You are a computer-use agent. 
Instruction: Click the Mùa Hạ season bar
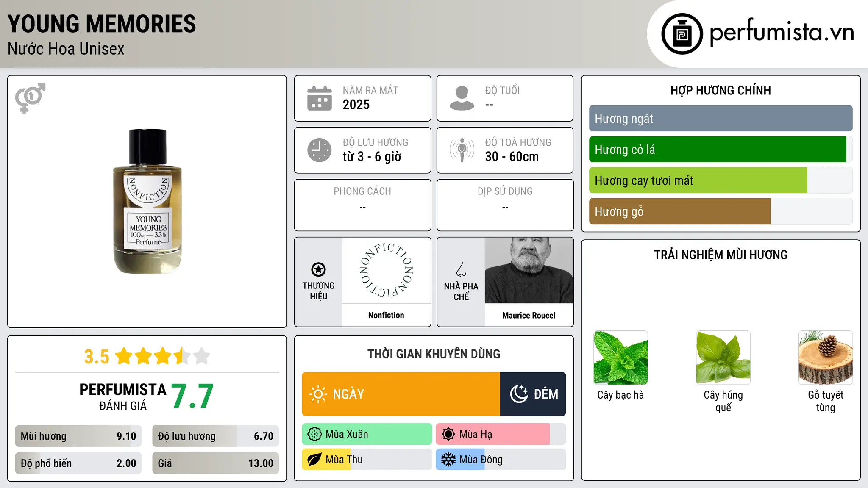pyautogui.click(x=501, y=434)
